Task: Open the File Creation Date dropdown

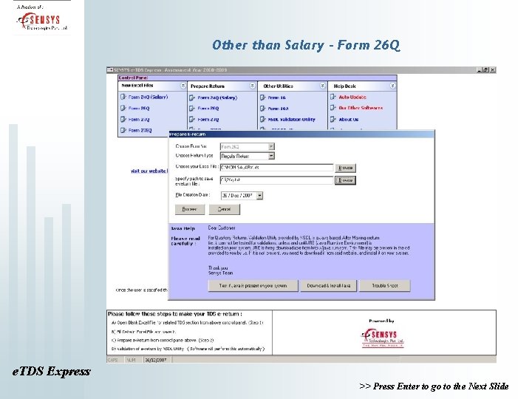Action: (x=259, y=195)
